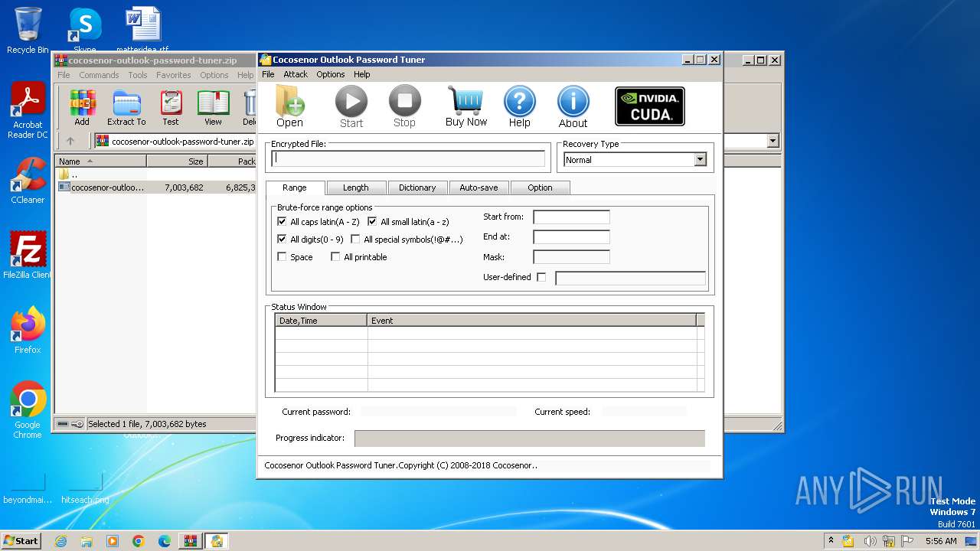Expand the WinRAR address bar dropdown
The height and width of the screenshot is (551, 980).
tap(773, 141)
